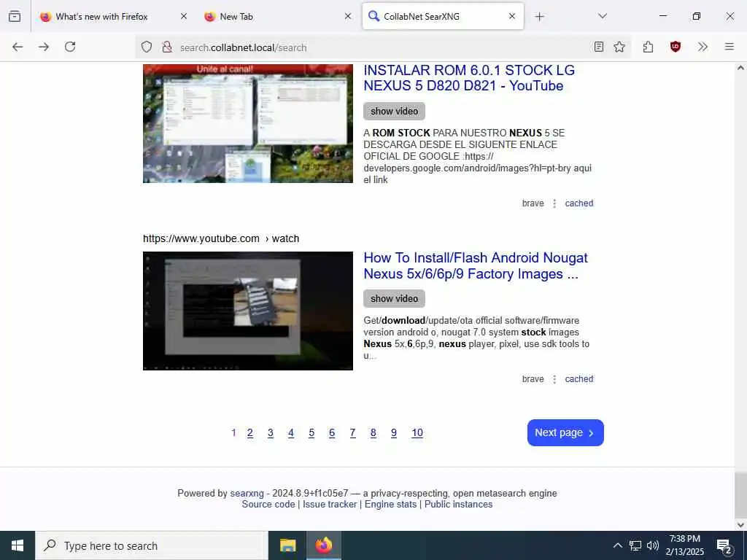Screen dimensions: 747x560
Task: Show hidden system tray icons
Action: [x=617, y=545]
